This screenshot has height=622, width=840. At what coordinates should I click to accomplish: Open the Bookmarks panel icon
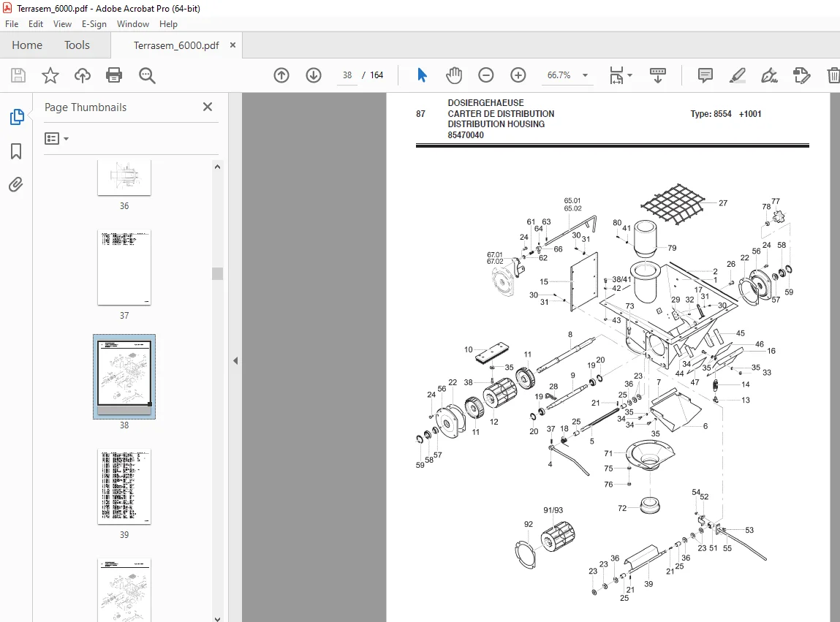point(16,151)
